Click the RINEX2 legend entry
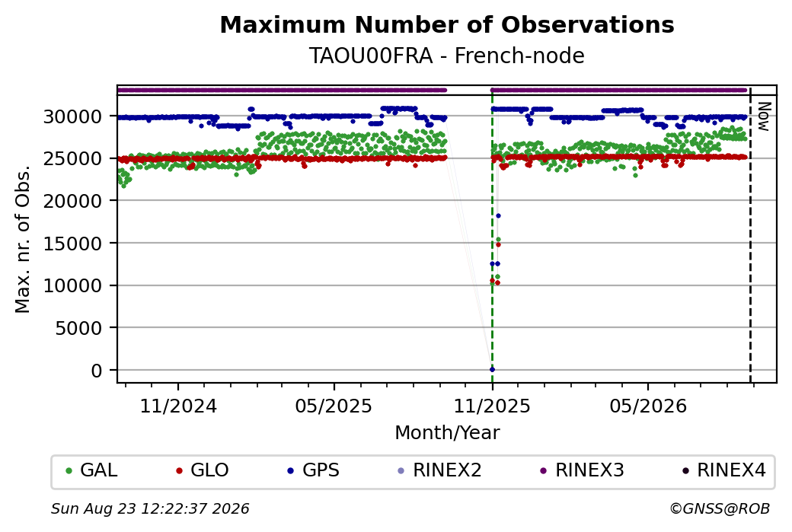This screenshot has height=532, width=792. pos(440,470)
